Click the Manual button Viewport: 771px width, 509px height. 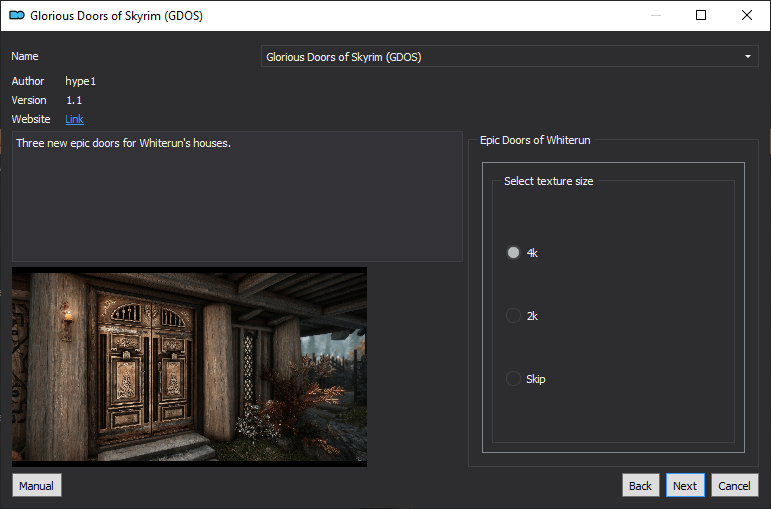coord(37,485)
